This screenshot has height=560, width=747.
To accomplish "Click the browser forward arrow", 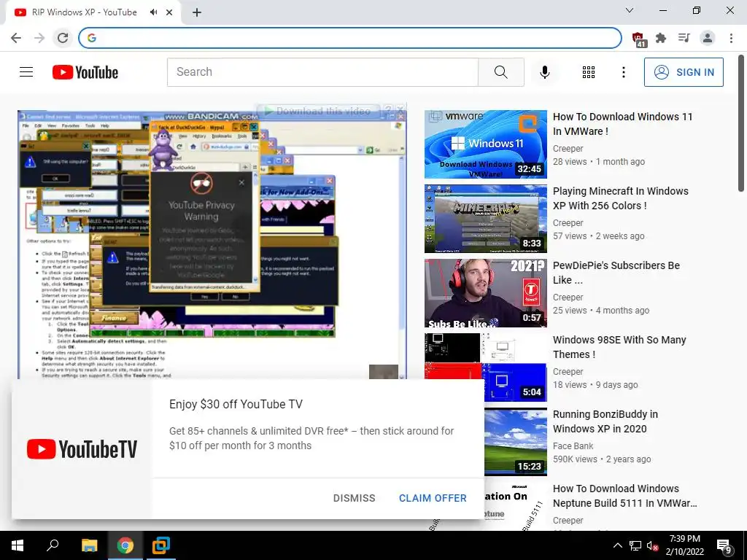I will pos(39,38).
